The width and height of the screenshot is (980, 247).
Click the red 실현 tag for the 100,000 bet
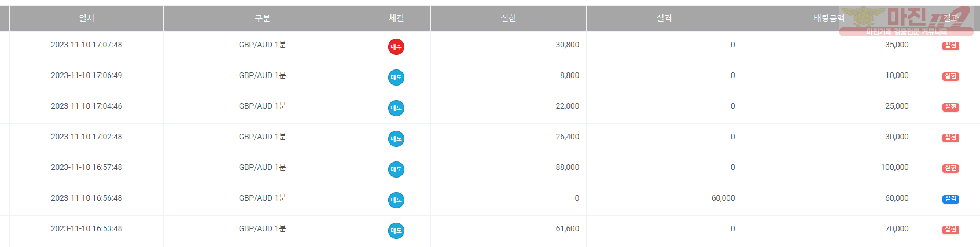[x=950, y=168]
